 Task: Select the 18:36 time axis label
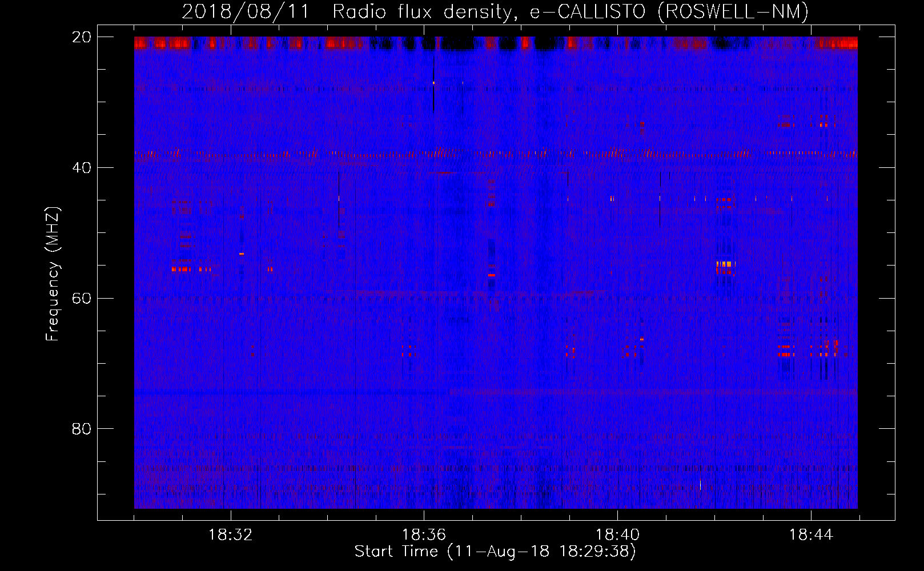(424, 535)
